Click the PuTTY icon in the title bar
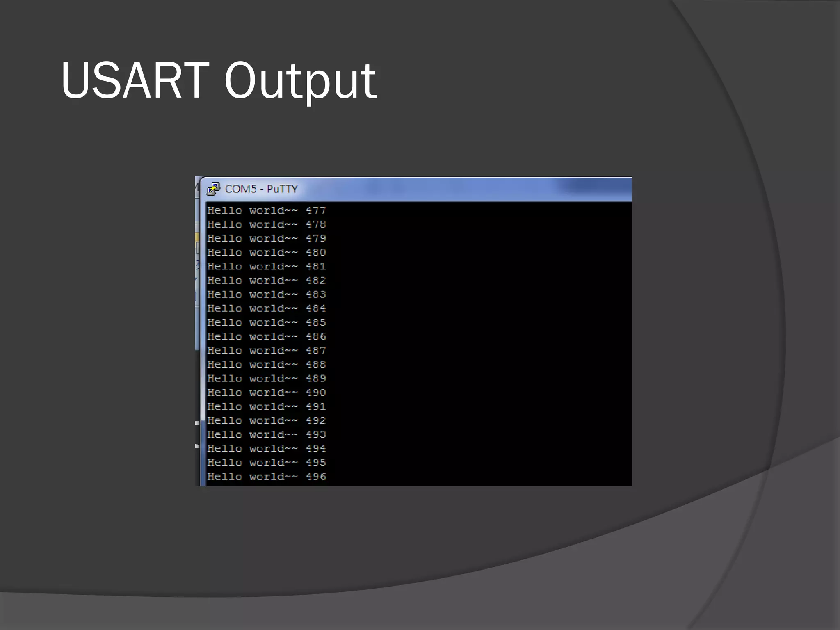 pos(213,189)
